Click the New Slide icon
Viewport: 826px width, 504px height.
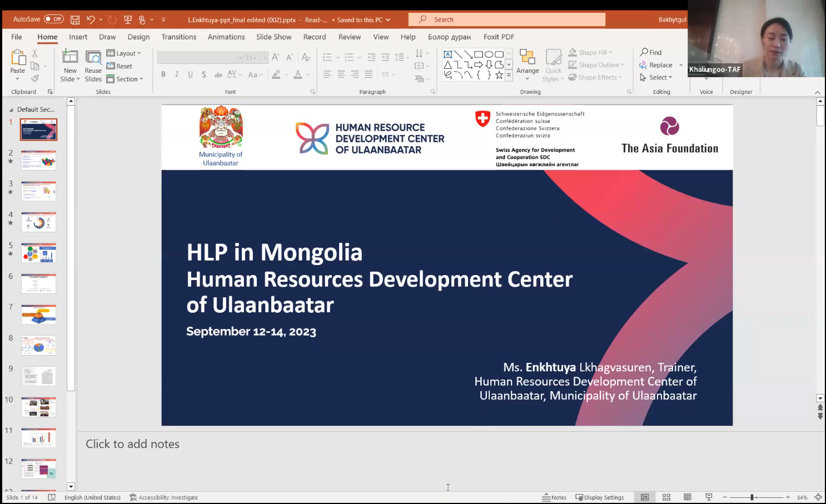70,57
